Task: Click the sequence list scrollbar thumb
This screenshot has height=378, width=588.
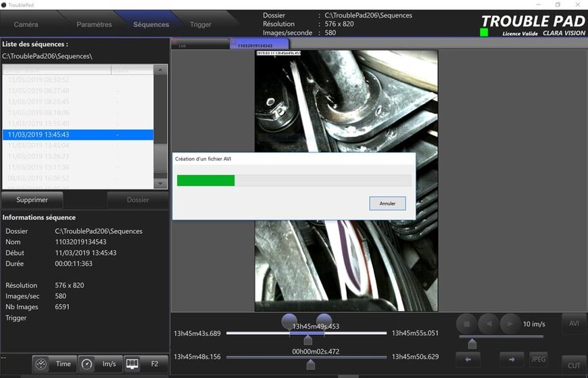Action: pos(160,158)
